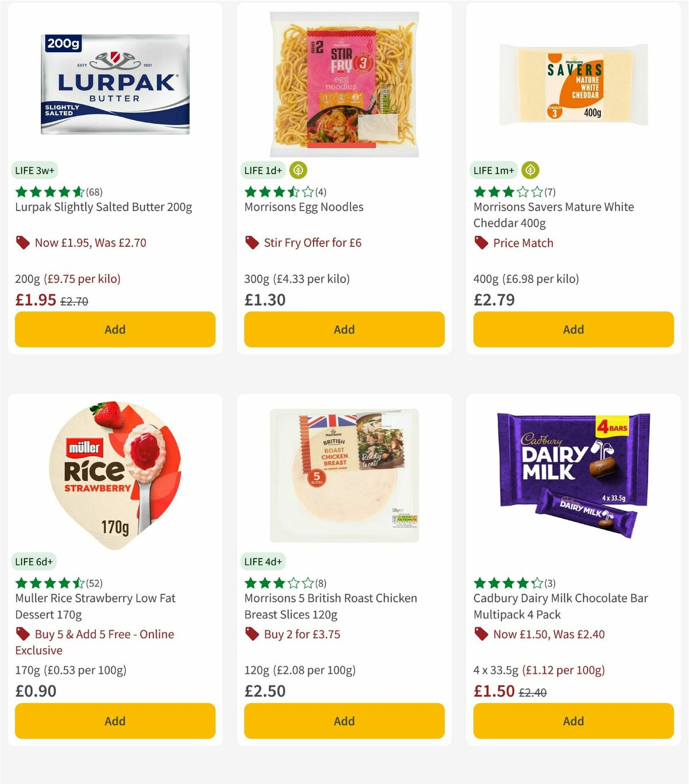The height and width of the screenshot is (784, 689).
Task: Click the tag icon next to Buy 5 & Add 5 Free
Action: 23,634
